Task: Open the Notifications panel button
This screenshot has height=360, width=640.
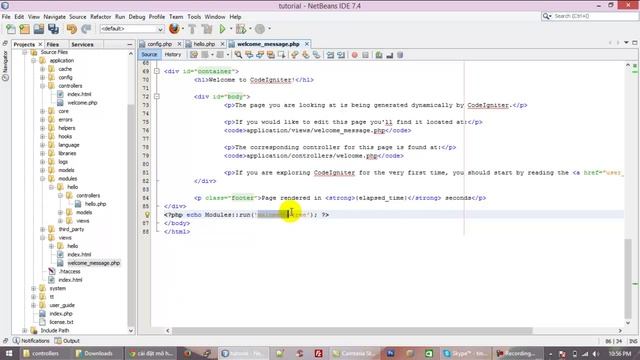Action: [x=31, y=341]
